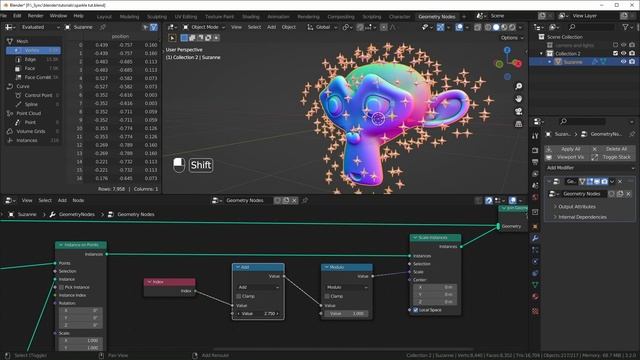640x360 pixels.
Task: Uncheck Local Space on Scale Instances node
Action: pos(416,310)
